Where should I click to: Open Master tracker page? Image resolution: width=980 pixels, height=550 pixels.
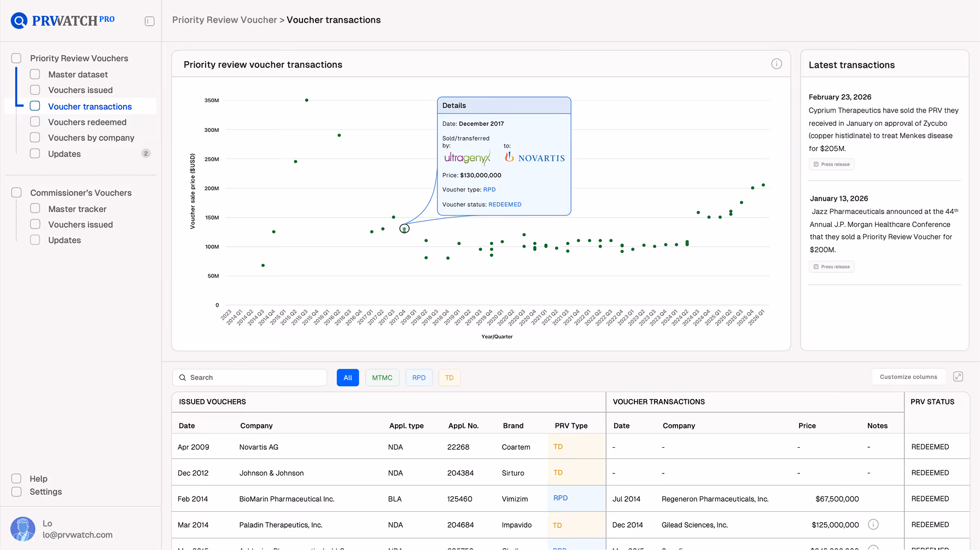point(77,209)
